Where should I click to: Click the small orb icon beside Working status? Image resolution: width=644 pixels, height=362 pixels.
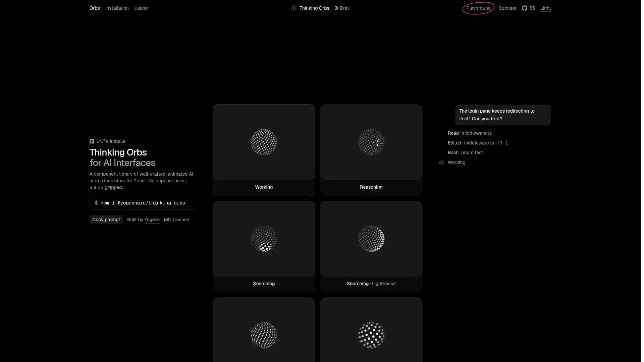pyautogui.click(x=442, y=163)
